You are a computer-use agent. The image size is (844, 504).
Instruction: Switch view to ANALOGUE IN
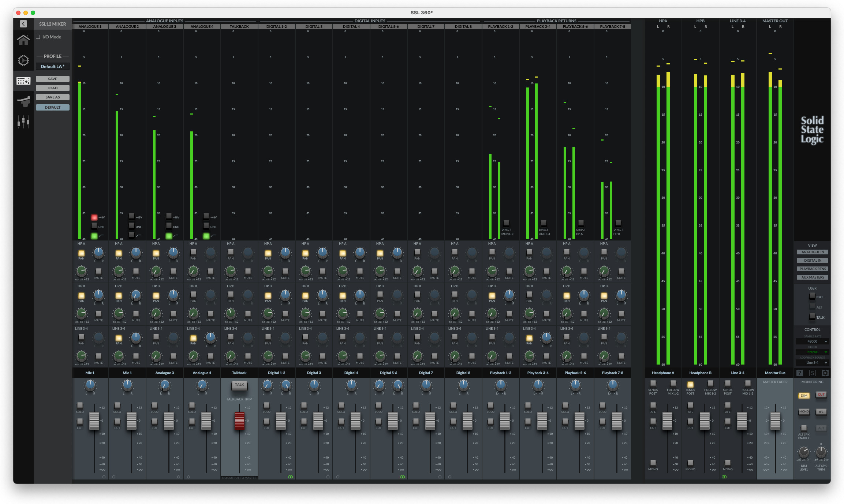click(x=812, y=252)
